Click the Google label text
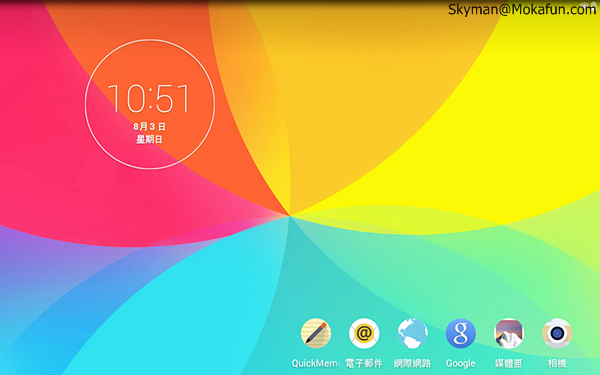 click(460, 363)
